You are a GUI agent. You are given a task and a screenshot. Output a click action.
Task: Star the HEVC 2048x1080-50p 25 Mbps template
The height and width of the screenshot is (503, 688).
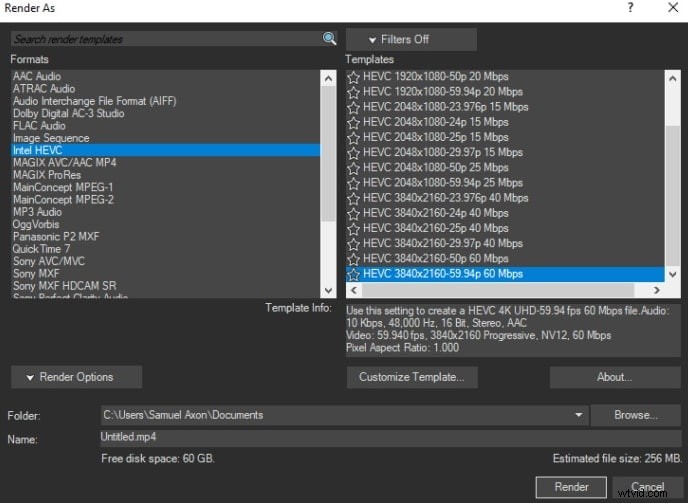(x=354, y=168)
